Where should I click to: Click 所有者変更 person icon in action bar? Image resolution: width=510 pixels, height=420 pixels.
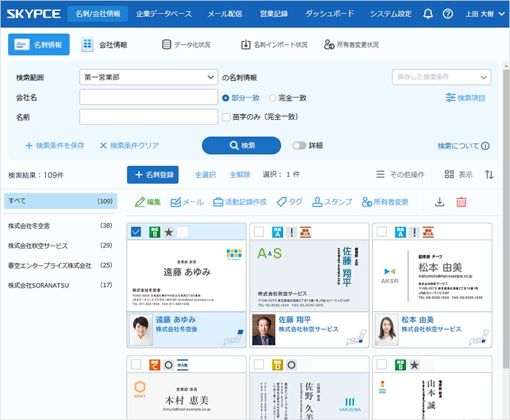367,202
